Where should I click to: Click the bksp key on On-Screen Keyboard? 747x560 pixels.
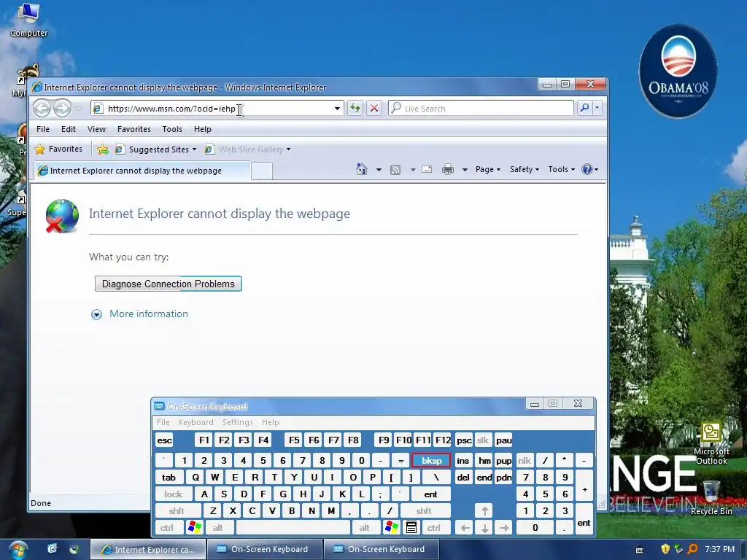click(431, 461)
